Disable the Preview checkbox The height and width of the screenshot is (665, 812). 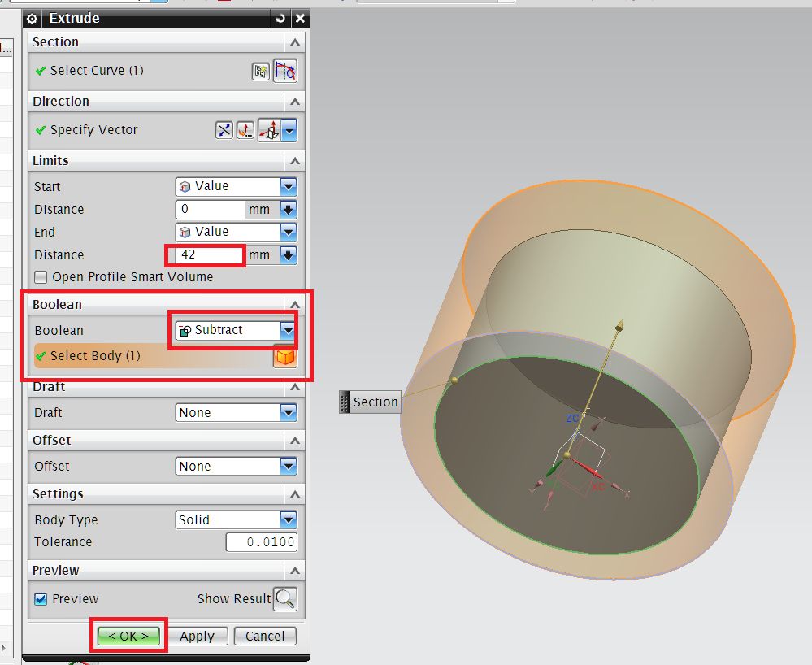coord(40,599)
